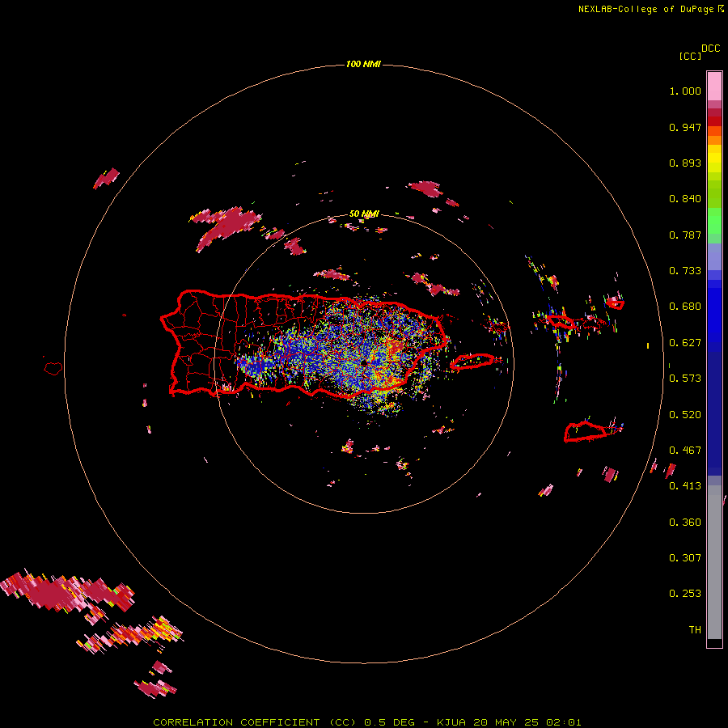Pick the orange swatch on color bar
This screenshot has width=728, height=728.
(714, 140)
